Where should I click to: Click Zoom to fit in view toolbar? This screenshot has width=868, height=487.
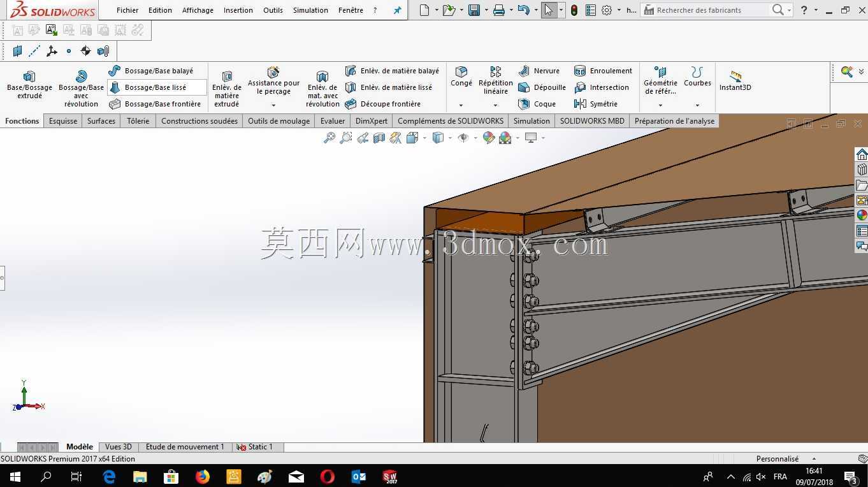[x=329, y=138]
